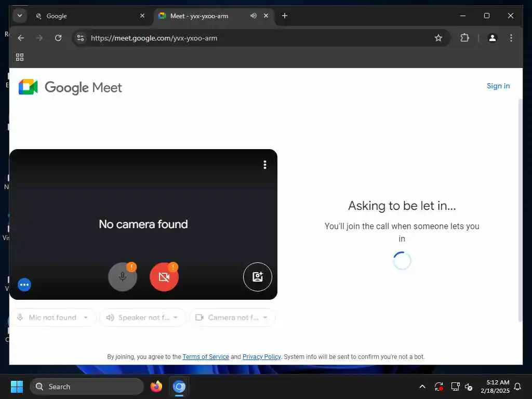Open the apps grid in bookmarks bar
Viewport: 532px width, 399px height.
(20, 57)
